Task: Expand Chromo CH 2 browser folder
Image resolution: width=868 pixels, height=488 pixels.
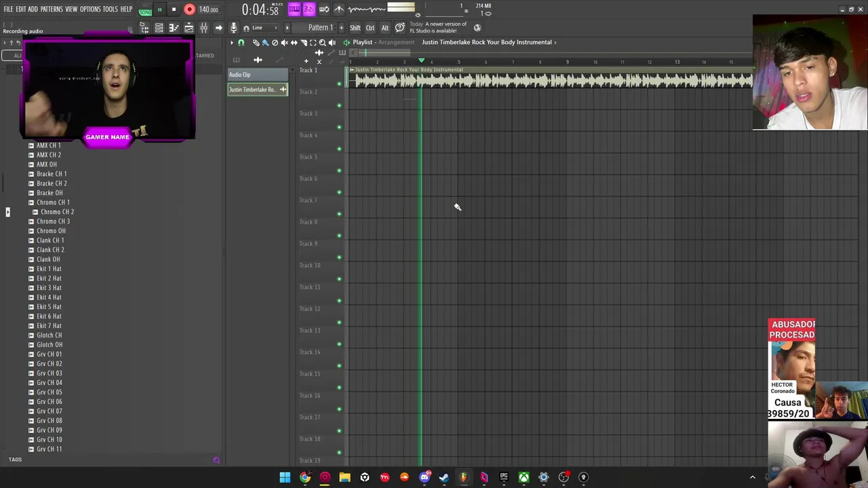Action: point(35,212)
